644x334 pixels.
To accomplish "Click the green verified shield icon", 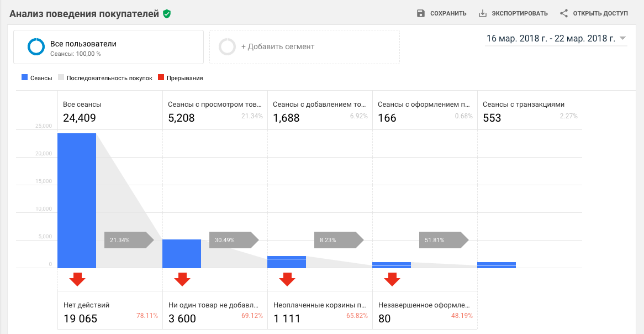I will (167, 14).
